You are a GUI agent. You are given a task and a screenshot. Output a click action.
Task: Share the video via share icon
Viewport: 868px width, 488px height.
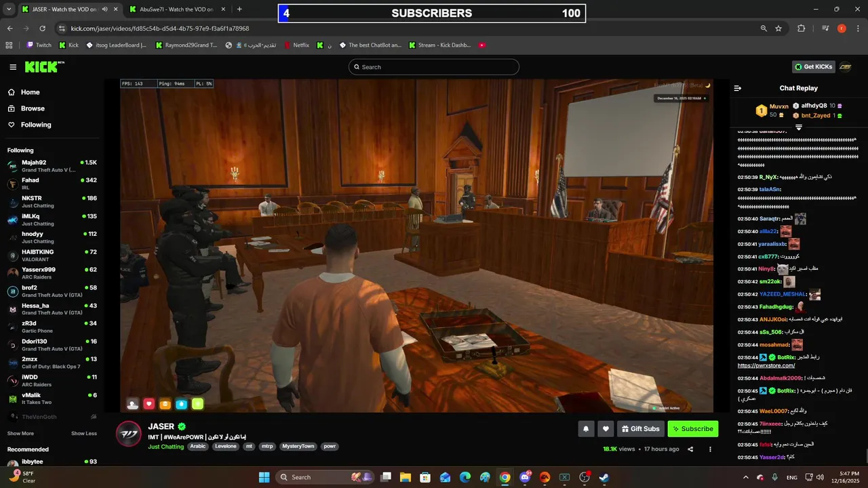(690, 449)
